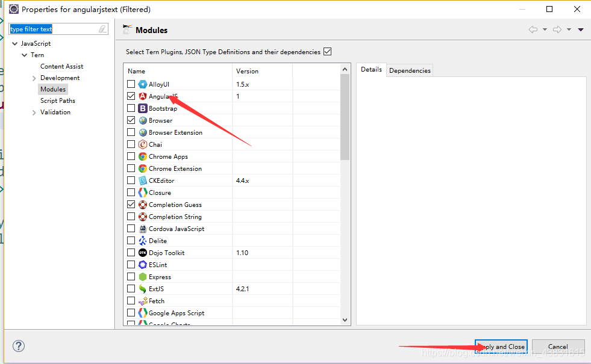Click the Cordova JavaScript row label
Image resolution: width=591 pixels, height=364 pixels.
177,229
